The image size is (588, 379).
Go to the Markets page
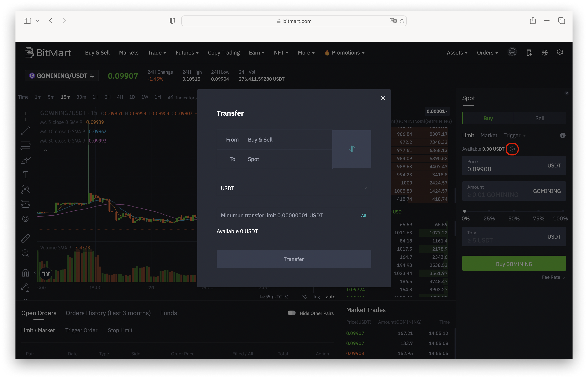pyautogui.click(x=128, y=53)
